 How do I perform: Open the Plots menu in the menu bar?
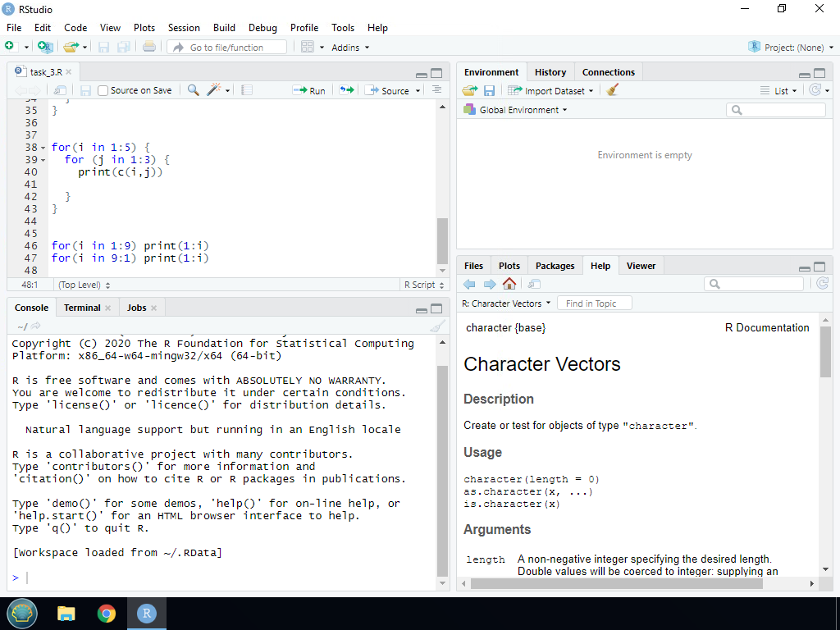144,27
